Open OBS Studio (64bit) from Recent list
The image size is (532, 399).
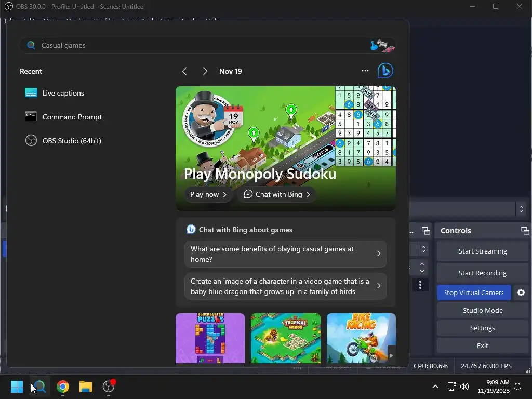(x=63, y=140)
